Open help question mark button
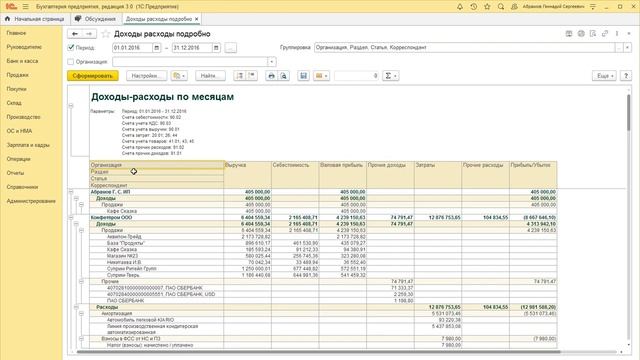The width and height of the screenshot is (640, 360). pyautogui.click(x=626, y=76)
